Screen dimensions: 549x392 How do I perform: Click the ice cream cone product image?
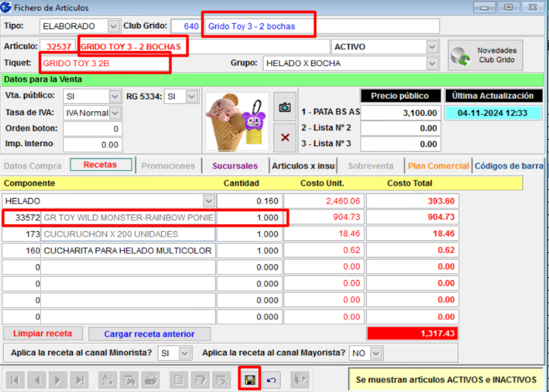[238, 122]
